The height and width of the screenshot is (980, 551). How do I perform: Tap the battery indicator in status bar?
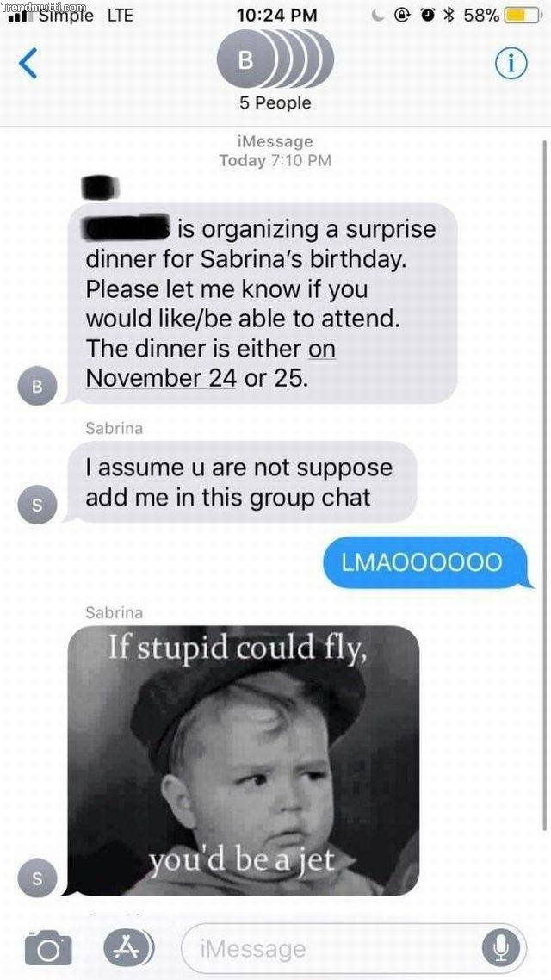(x=522, y=15)
